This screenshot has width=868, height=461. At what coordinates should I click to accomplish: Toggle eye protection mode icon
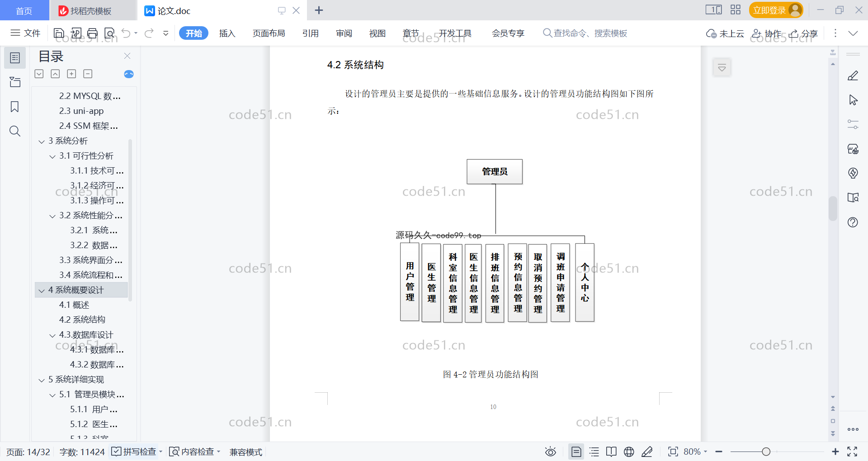550,452
